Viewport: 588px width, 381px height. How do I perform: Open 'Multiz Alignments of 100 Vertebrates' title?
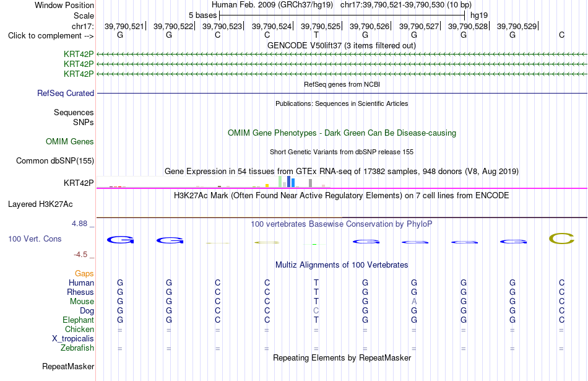342,265
